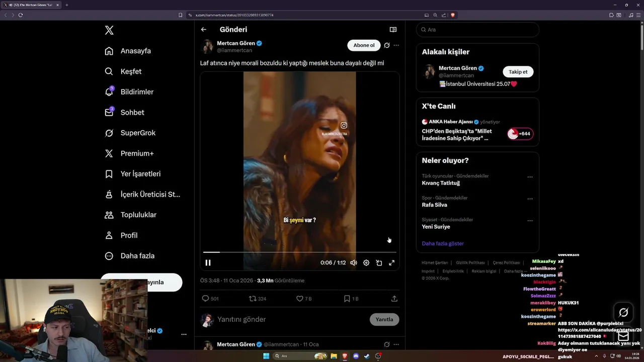Open floating messages envelope button
The height and width of the screenshot is (362, 644).
coord(623,336)
